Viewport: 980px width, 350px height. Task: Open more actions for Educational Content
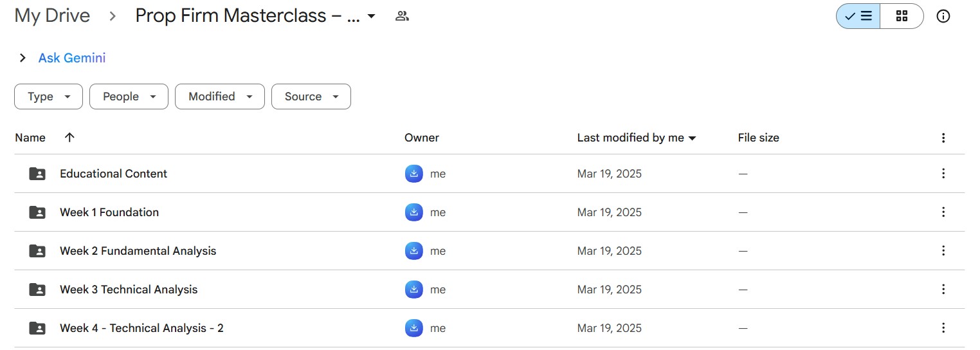click(x=943, y=174)
